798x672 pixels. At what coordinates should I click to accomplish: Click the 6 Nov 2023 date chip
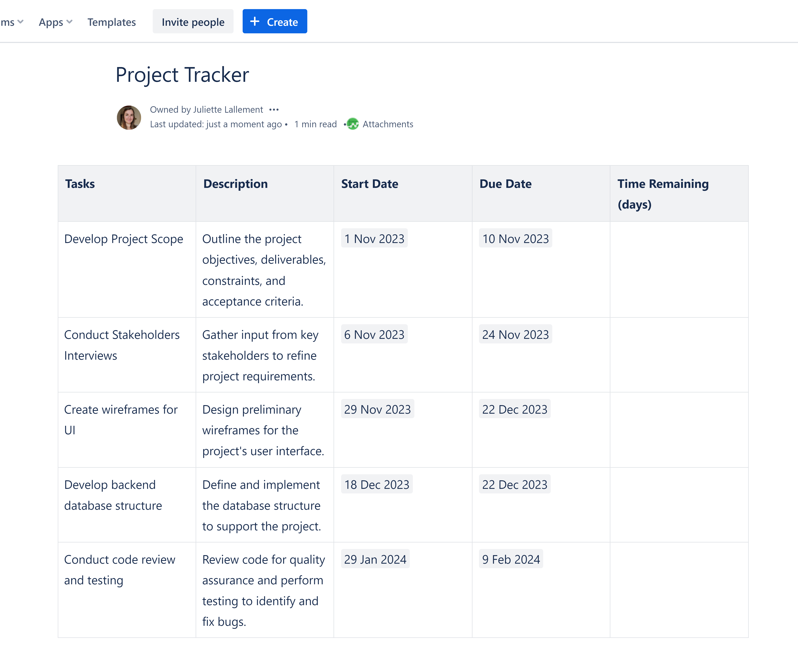[x=374, y=334]
